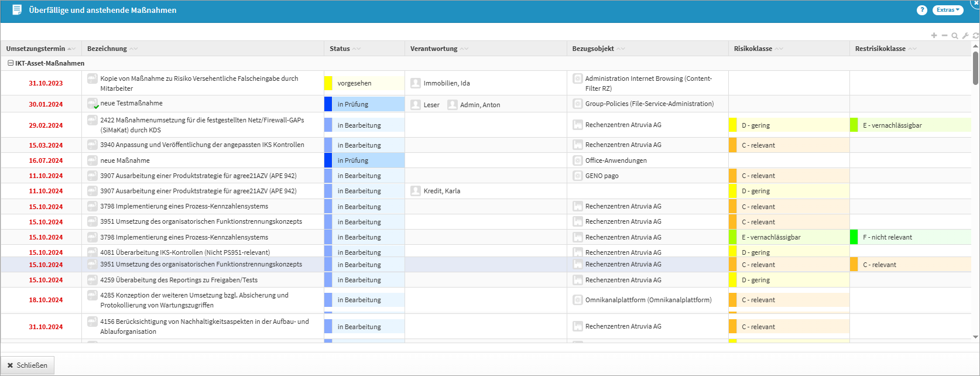Open the Extras dropdown menu
Viewport: 980px width, 376px height.
947,10
